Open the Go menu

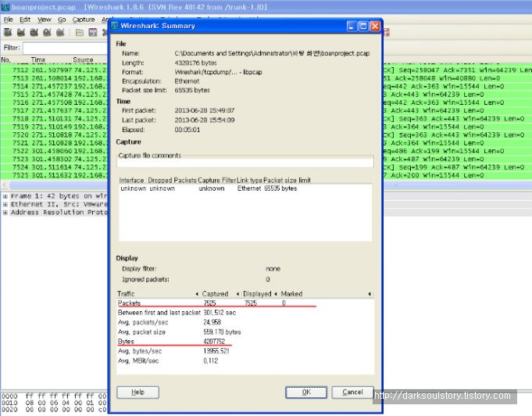coord(62,20)
